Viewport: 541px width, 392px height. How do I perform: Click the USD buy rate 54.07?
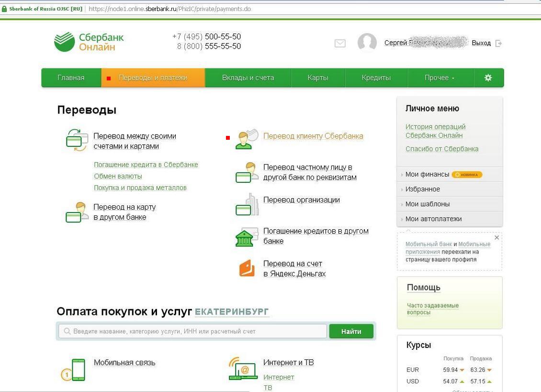tap(450, 381)
